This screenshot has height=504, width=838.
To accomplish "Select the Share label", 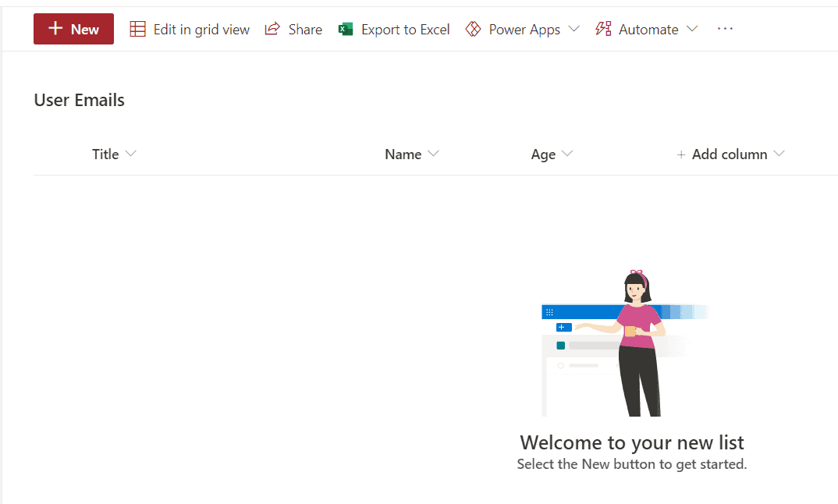I will 305,30.
